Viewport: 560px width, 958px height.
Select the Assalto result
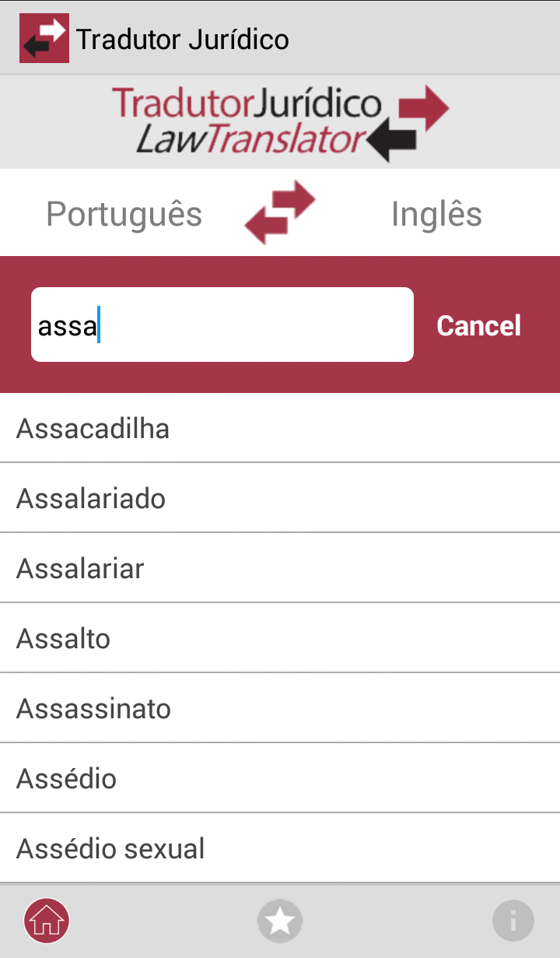(x=280, y=638)
